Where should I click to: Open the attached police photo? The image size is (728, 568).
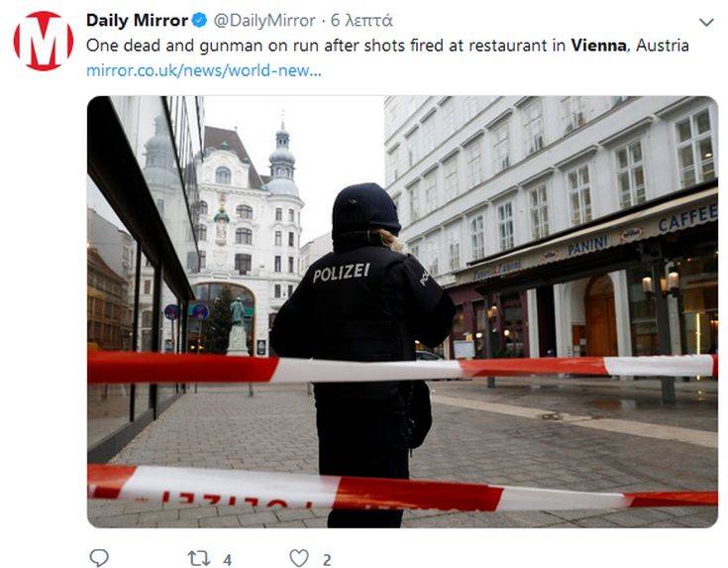click(402, 312)
